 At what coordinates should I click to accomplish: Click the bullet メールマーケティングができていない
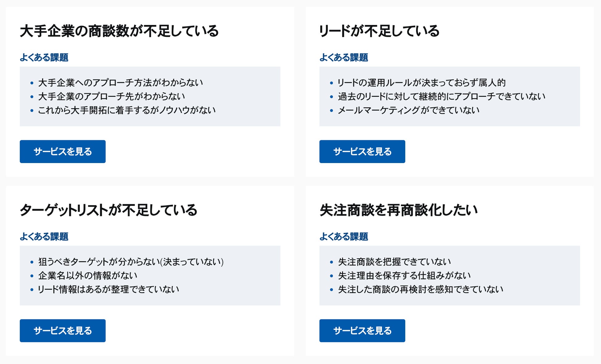[x=409, y=110]
